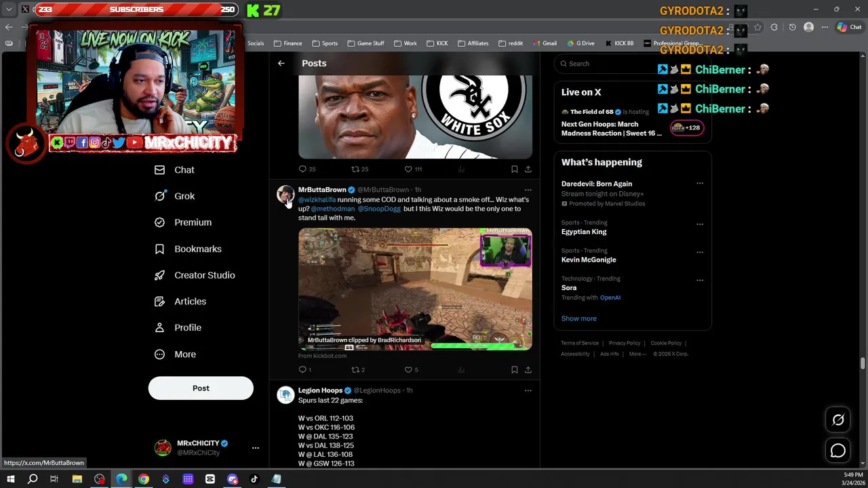Open Windows taskbar search
This screenshot has height=488, width=868.
pyautogui.click(x=33, y=479)
